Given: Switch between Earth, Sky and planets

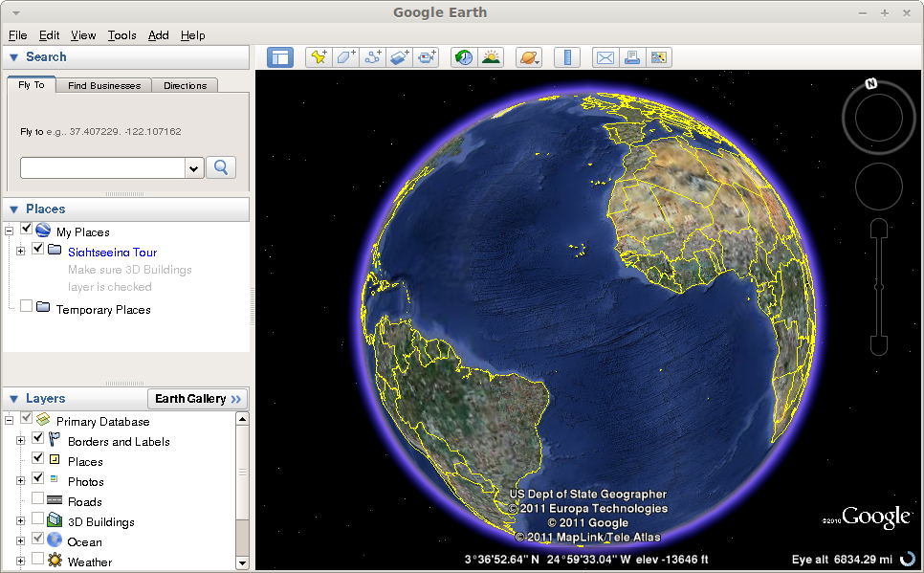Looking at the screenshot, I should click(529, 57).
